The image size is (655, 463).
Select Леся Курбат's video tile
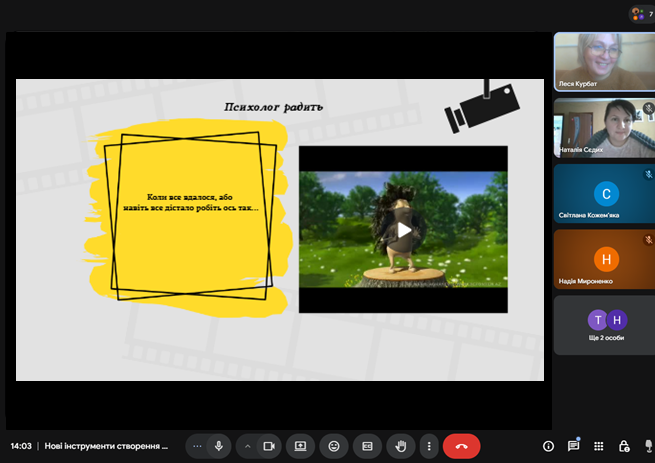[604, 62]
